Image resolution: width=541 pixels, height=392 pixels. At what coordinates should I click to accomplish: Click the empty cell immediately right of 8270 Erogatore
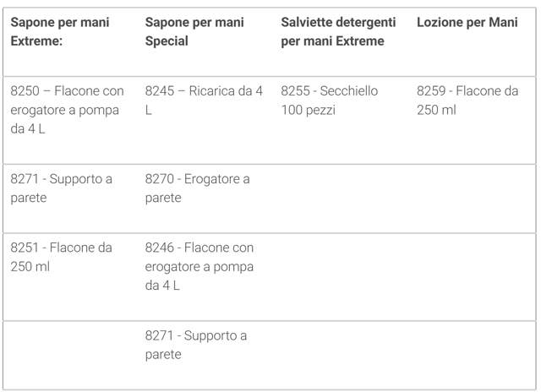[342, 199]
